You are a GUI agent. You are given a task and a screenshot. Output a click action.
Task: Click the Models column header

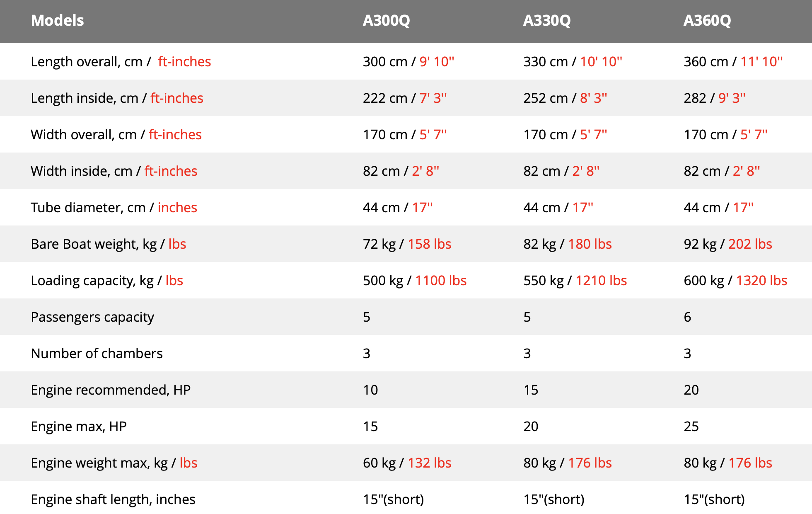point(57,21)
